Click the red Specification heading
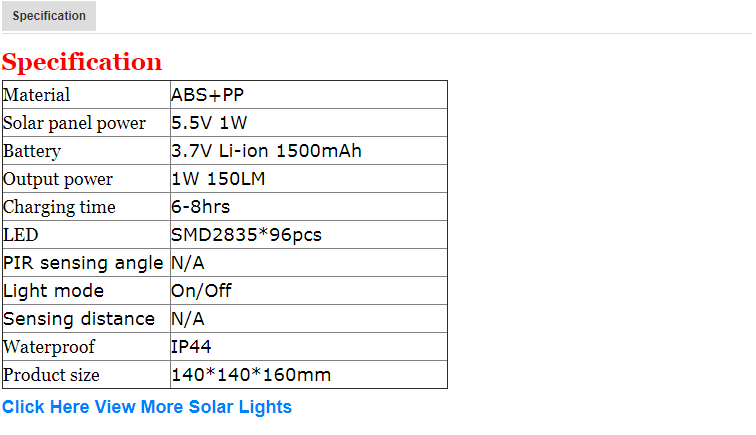The width and height of the screenshot is (756, 435). [x=82, y=62]
